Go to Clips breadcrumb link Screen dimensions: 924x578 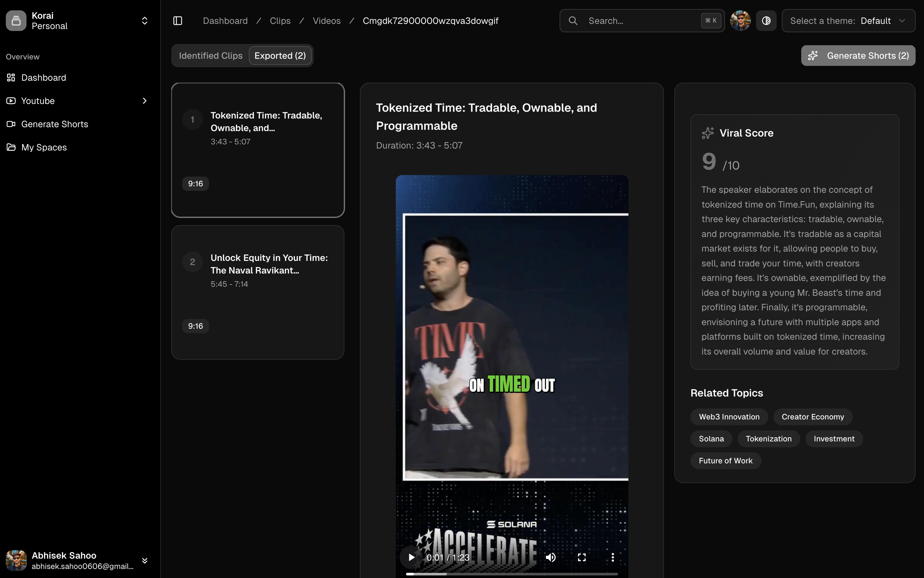pos(280,21)
